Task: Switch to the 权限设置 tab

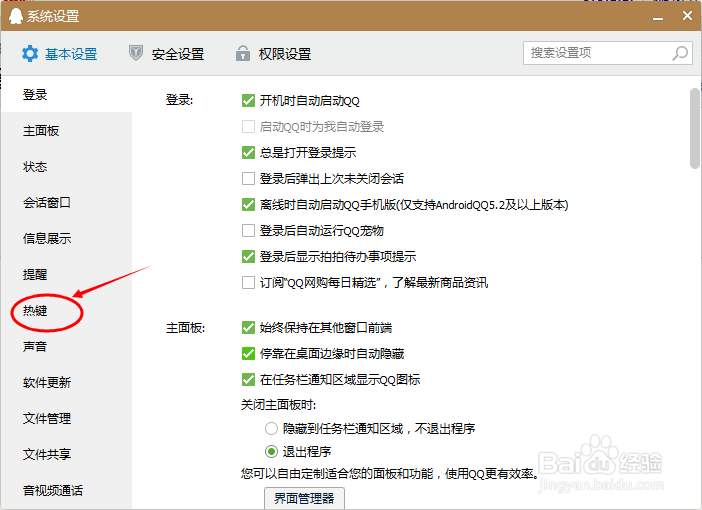Action: [274, 54]
